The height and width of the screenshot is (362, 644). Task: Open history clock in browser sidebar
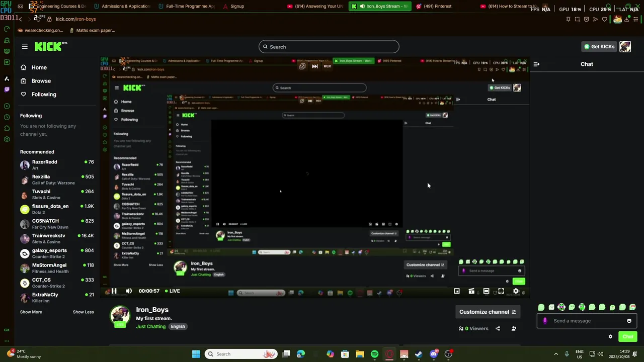coord(7,117)
